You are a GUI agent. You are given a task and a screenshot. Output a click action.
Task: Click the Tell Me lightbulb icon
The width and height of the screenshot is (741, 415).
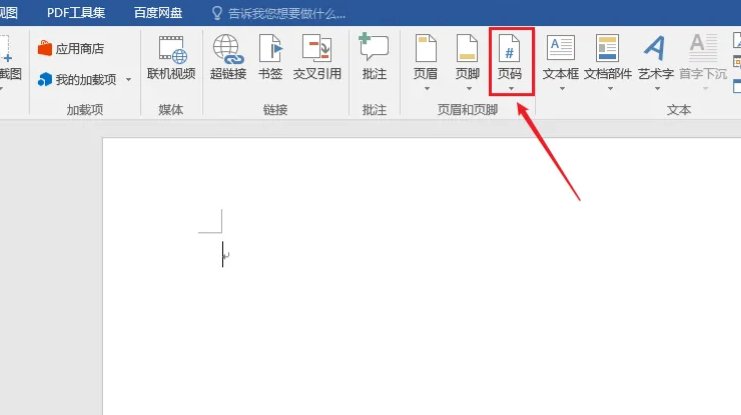[x=217, y=13]
